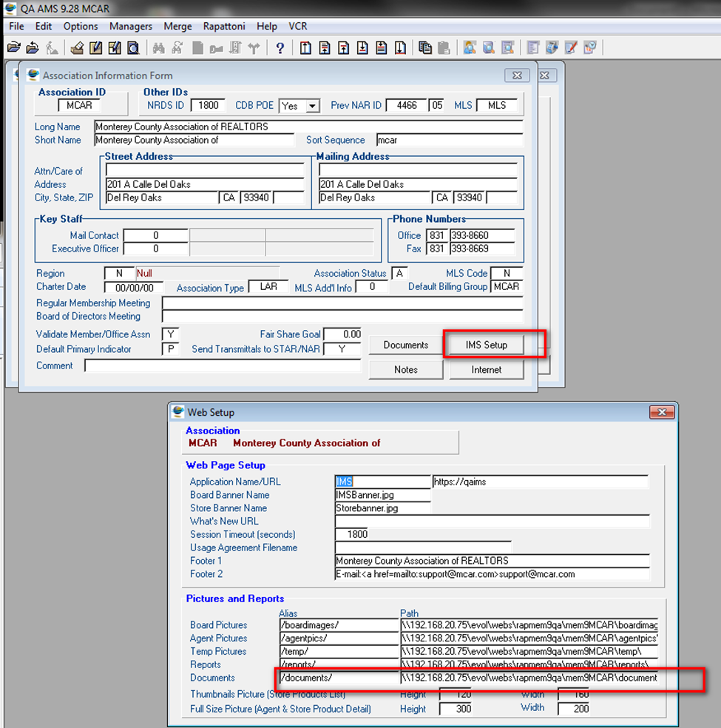The image size is (721, 728).
Task: Click the IMS Setup button
Action: [486, 345]
